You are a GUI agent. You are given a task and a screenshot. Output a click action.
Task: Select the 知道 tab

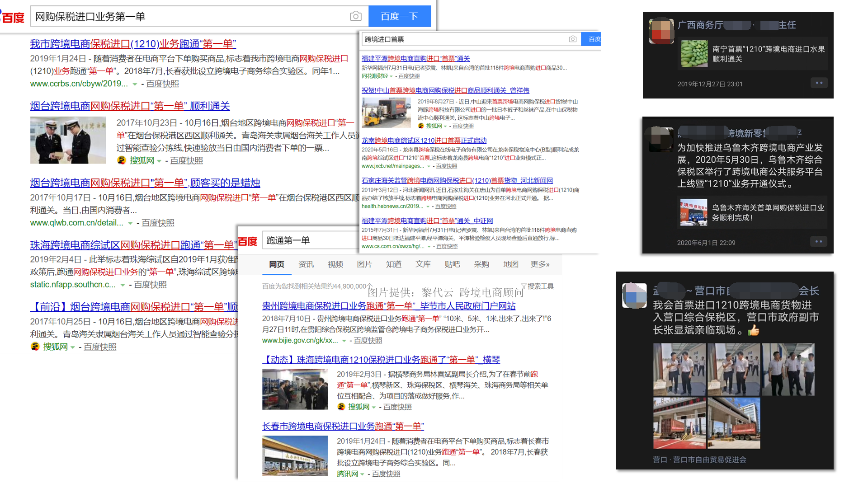point(393,264)
